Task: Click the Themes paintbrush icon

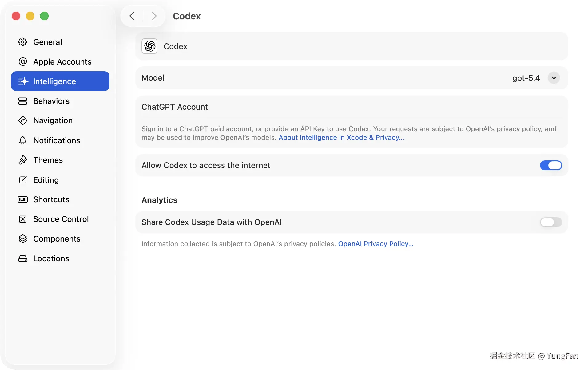Action: pos(23,160)
